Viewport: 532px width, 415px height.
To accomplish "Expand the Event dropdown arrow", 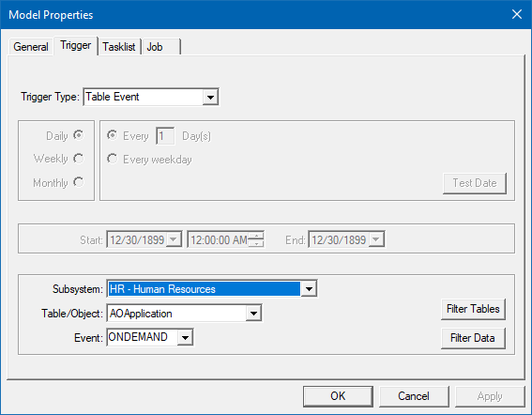I will click(185, 338).
